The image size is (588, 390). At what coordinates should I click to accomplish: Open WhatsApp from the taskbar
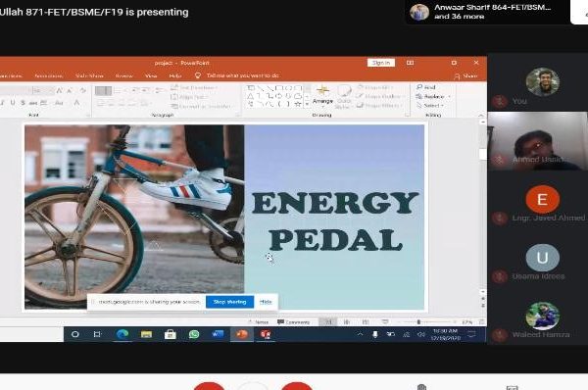[x=194, y=334]
